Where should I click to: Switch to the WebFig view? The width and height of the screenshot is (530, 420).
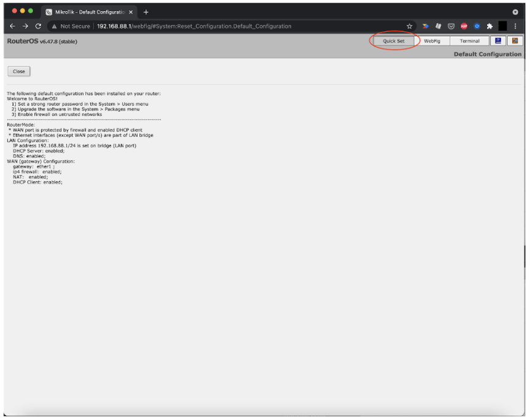pyautogui.click(x=432, y=41)
